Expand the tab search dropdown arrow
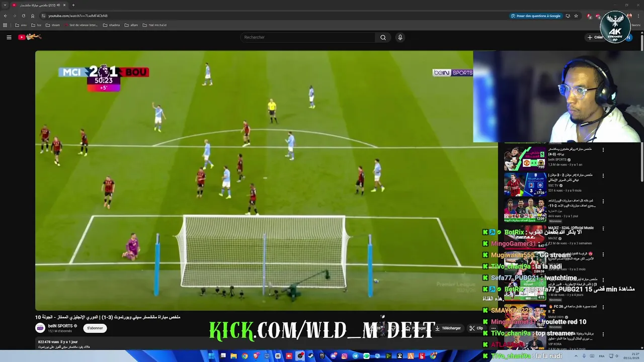Image resolution: width=644 pixels, height=362 pixels. (5, 5)
